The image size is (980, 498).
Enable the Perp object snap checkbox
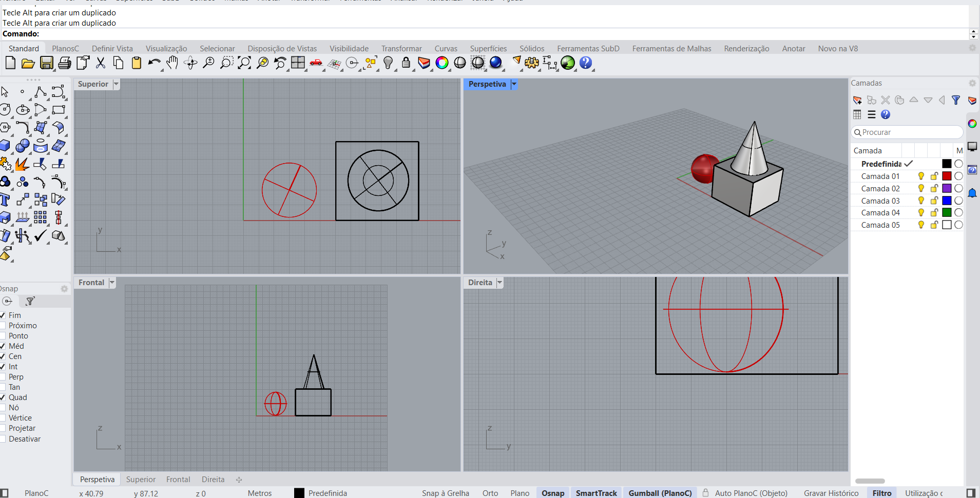3,377
